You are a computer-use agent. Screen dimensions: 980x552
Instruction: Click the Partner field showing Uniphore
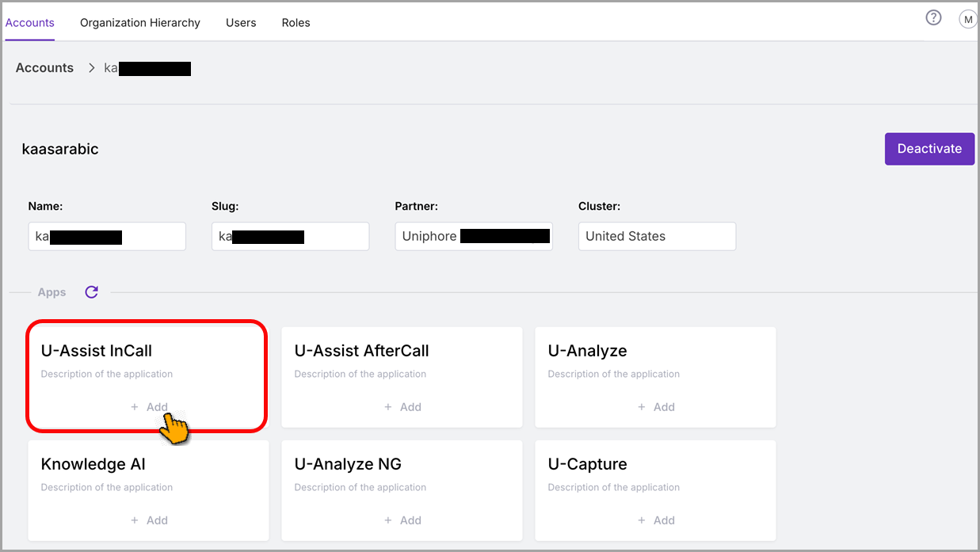[474, 236]
